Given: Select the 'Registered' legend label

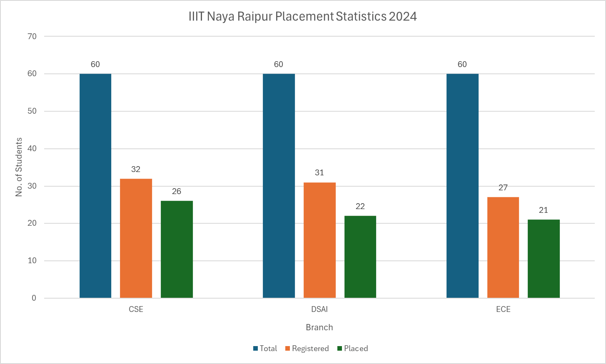Looking at the screenshot, I should point(310,349).
